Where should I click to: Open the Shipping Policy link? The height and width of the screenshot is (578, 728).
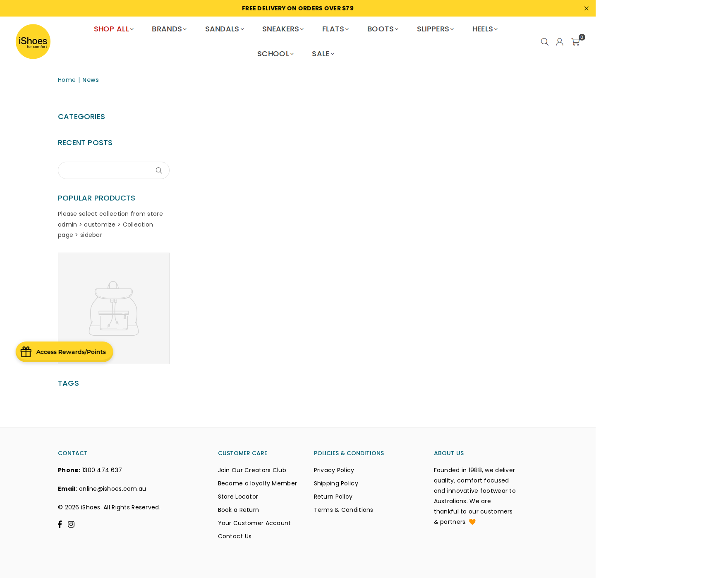(x=336, y=483)
